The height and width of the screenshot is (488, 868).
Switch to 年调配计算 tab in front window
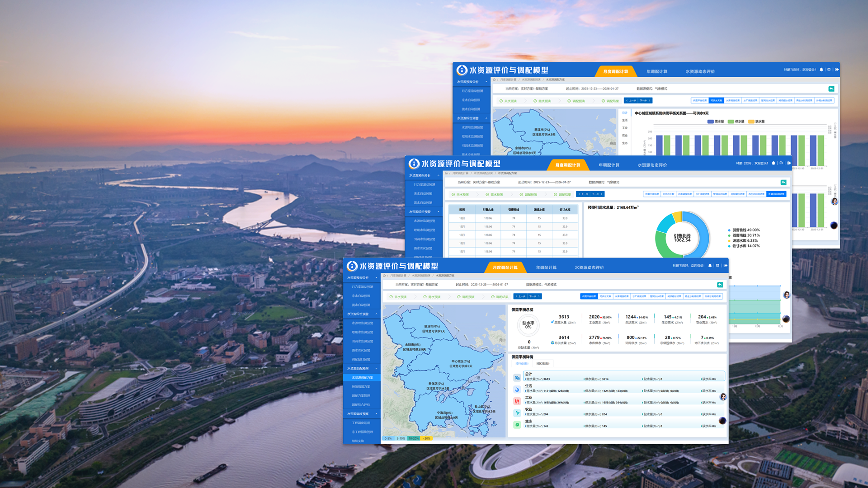pos(546,267)
